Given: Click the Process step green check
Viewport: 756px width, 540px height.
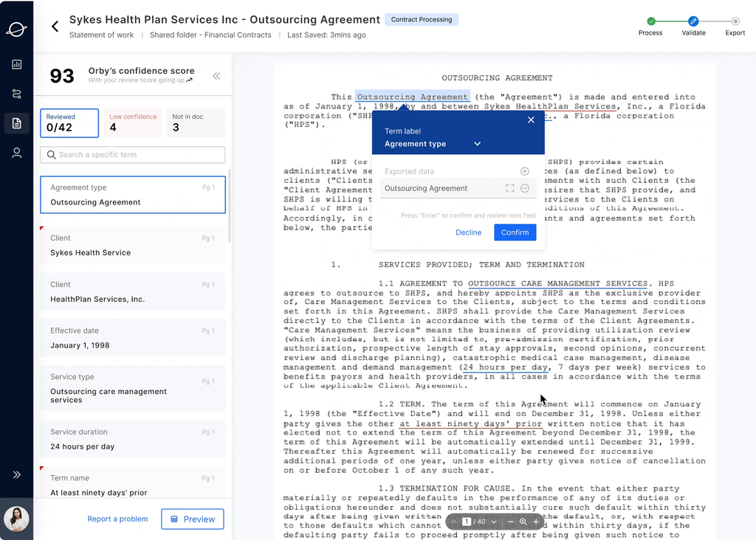Looking at the screenshot, I should (x=651, y=21).
